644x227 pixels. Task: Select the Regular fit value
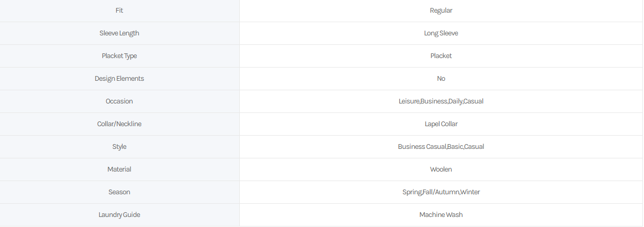tap(441, 11)
